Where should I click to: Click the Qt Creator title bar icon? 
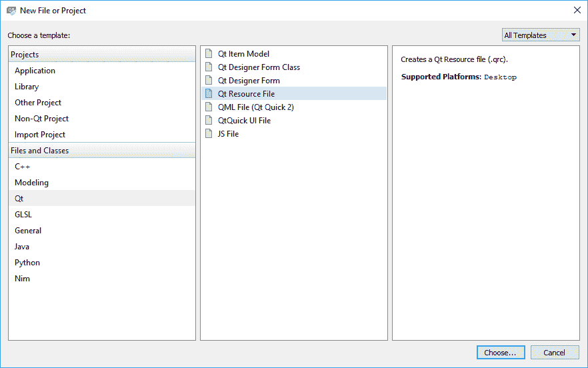click(x=11, y=11)
